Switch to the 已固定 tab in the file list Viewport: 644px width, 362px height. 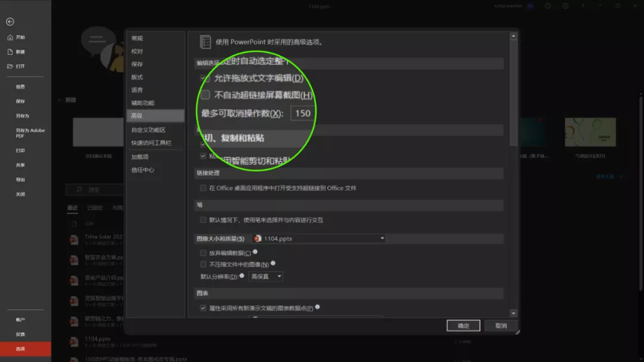[95, 208]
